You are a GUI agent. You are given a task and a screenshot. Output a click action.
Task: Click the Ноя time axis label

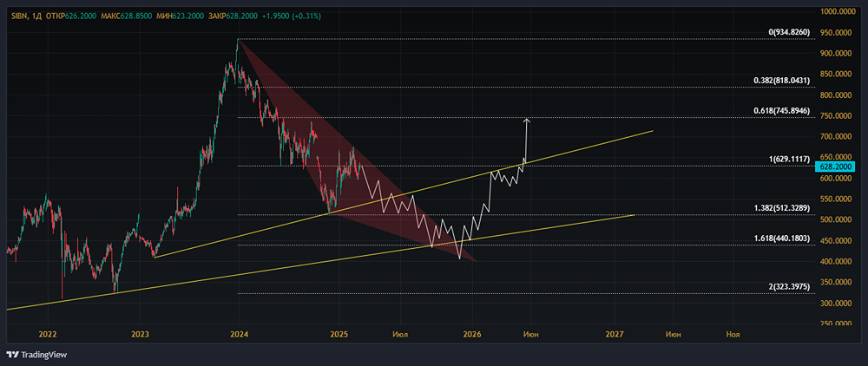point(733,335)
